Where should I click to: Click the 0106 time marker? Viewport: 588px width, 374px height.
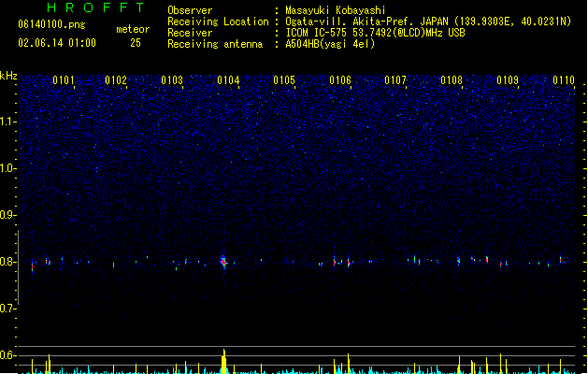pyautogui.click(x=340, y=80)
